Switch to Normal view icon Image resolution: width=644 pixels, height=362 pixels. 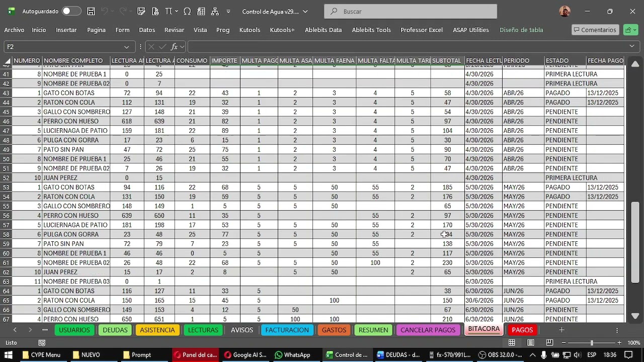512,343
